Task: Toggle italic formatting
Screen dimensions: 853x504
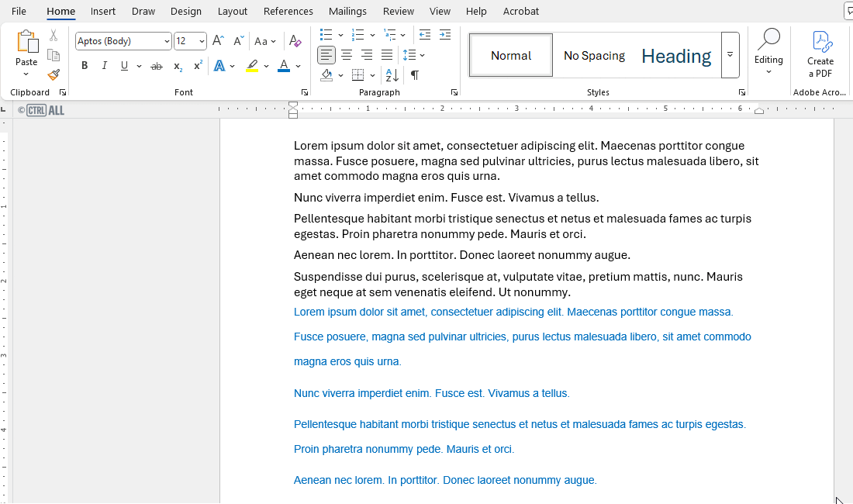Action: click(x=104, y=65)
